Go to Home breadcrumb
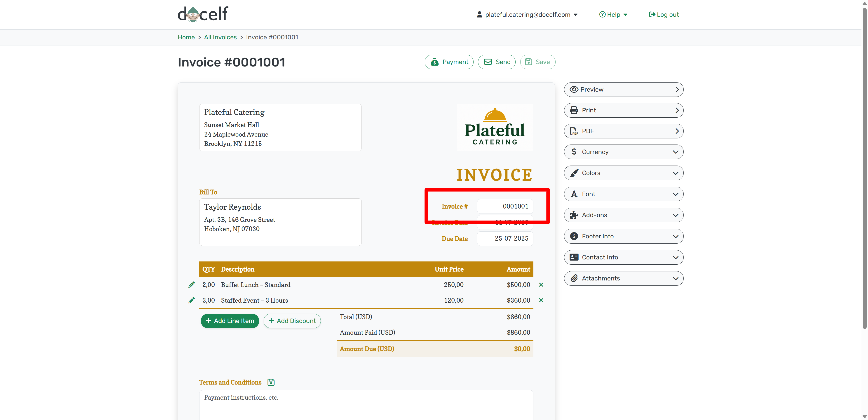This screenshot has height=420, width=868. click(x=186, y=37)
